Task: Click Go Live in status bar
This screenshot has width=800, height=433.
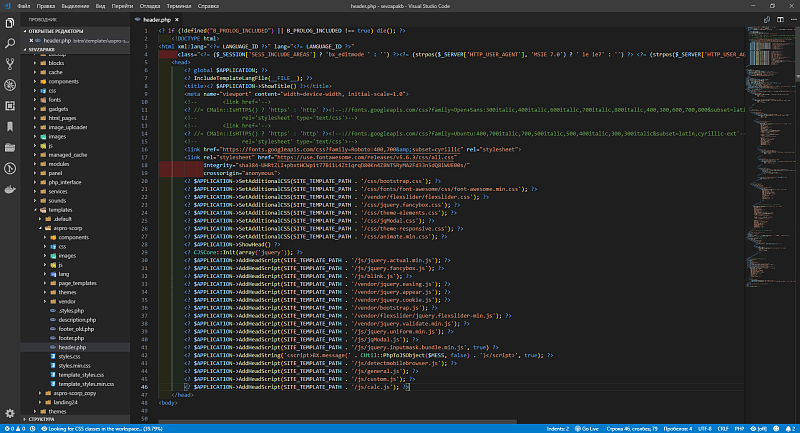Action: pos(587,429)
